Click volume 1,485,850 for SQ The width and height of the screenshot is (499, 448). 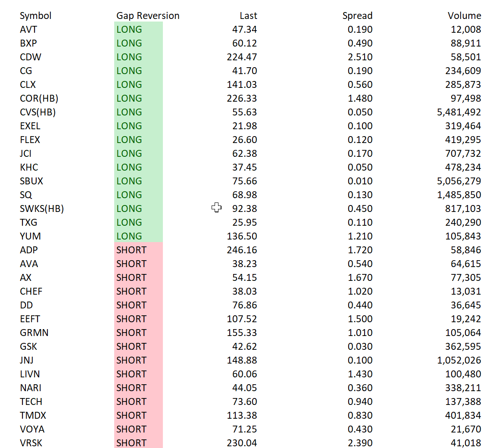pos(458,195)
